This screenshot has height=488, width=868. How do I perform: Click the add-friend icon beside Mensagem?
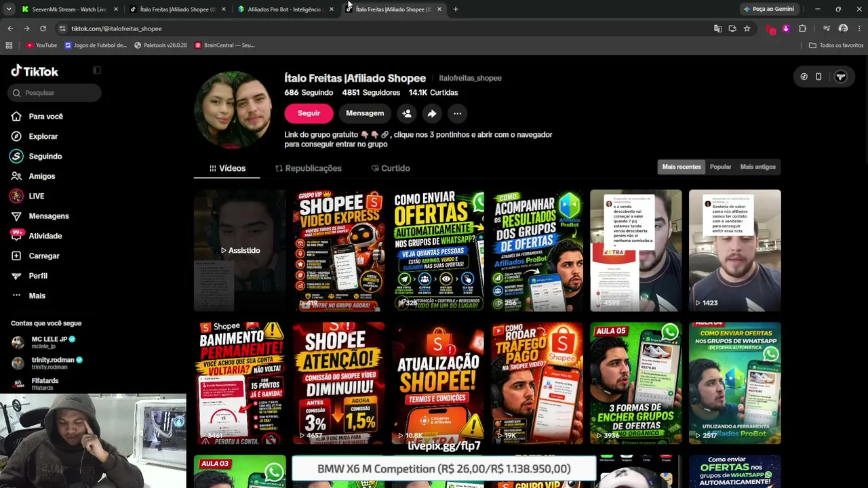(x=407, y=113)
